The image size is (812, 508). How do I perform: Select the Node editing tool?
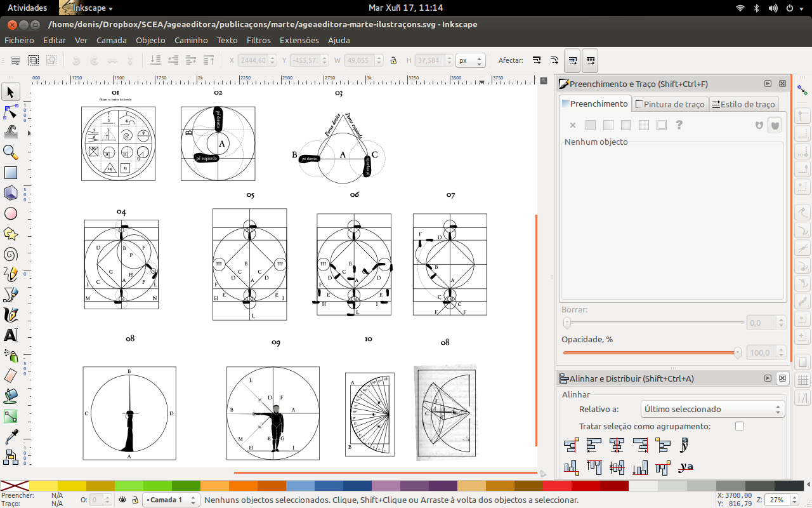(11, 112)
